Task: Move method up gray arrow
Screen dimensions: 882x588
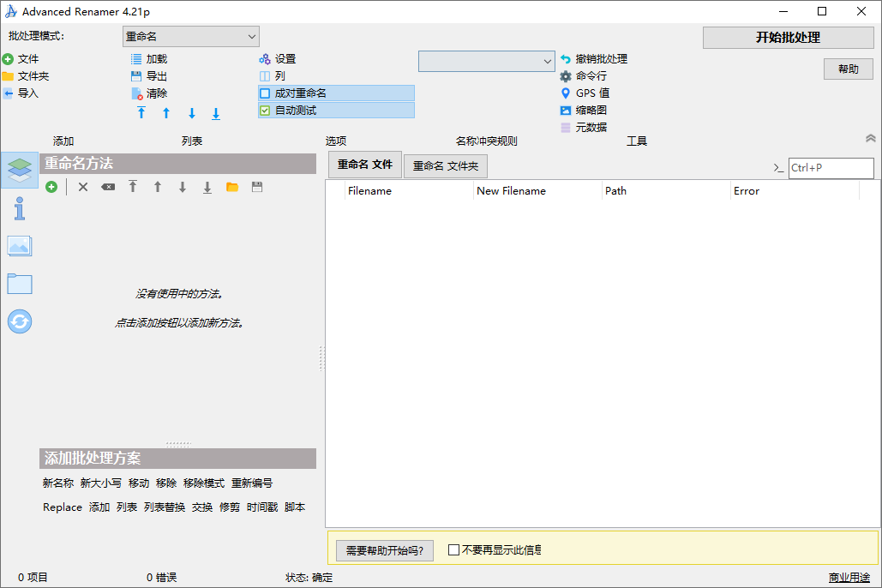Action: tap(158, 187)
